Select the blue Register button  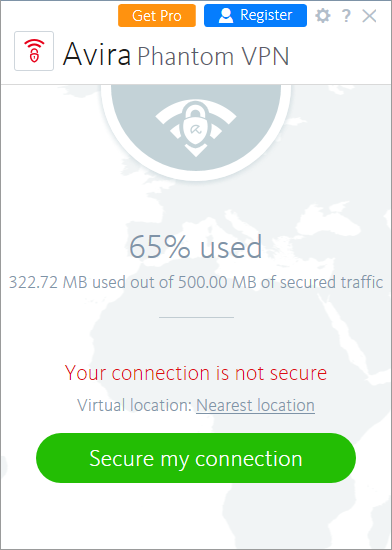[255, 15]
